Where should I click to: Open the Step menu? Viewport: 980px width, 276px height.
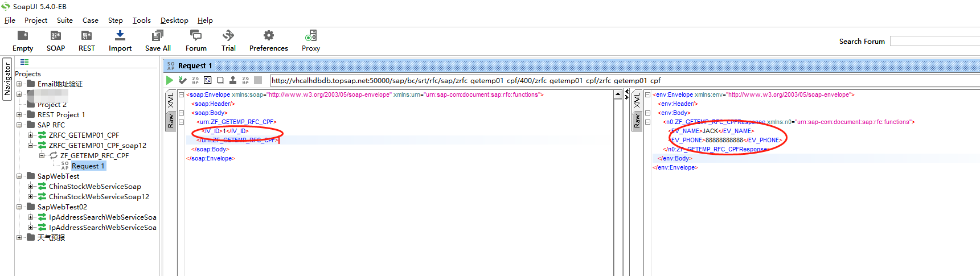pos(116,20)
